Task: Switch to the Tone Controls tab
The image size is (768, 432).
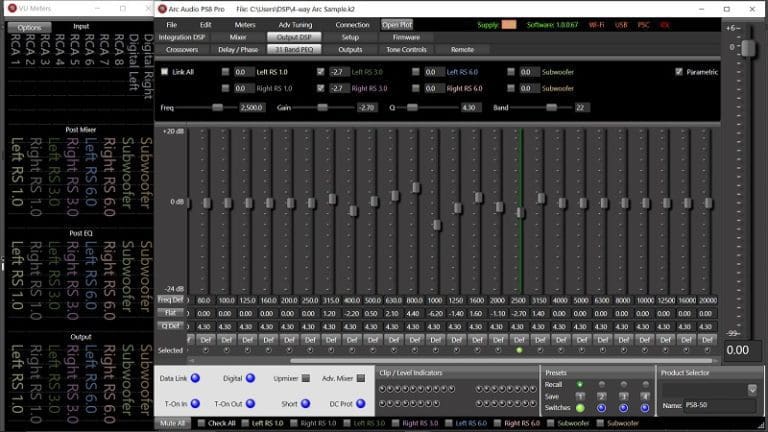Action: point(405,49)
